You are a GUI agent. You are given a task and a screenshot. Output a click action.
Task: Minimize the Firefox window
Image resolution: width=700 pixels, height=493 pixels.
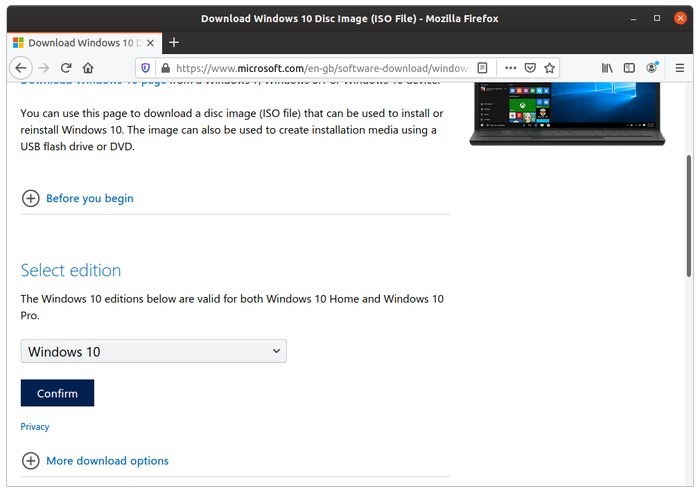[633, 19]
